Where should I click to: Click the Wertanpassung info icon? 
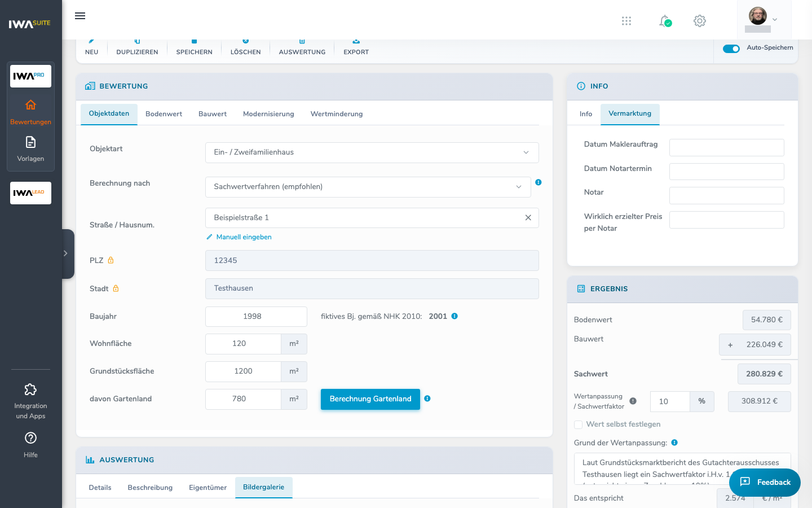pyautogui.click(x=633, y=401)
